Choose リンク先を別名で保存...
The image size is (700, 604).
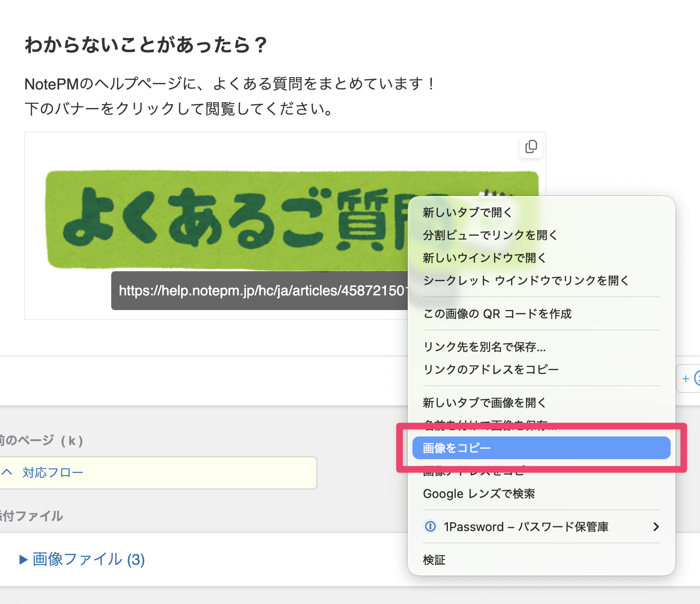point(484,347)
